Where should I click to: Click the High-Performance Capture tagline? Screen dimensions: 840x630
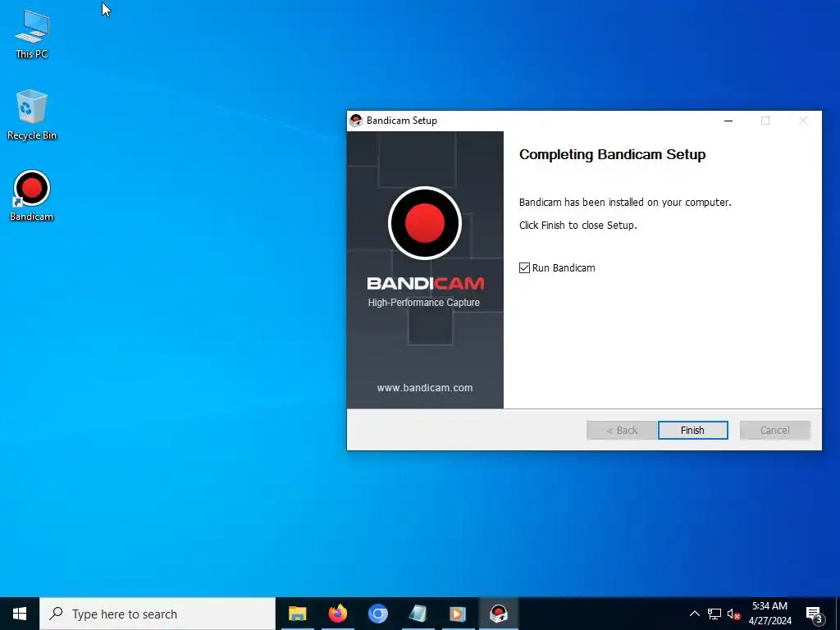click(x=424, y=303)
